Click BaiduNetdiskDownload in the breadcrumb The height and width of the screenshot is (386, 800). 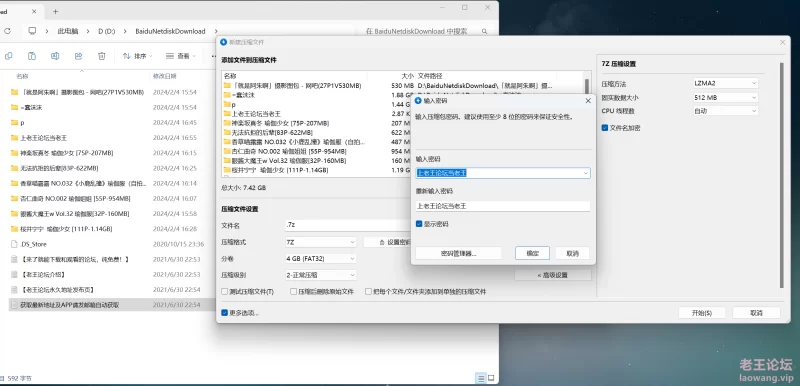point(170,31)
